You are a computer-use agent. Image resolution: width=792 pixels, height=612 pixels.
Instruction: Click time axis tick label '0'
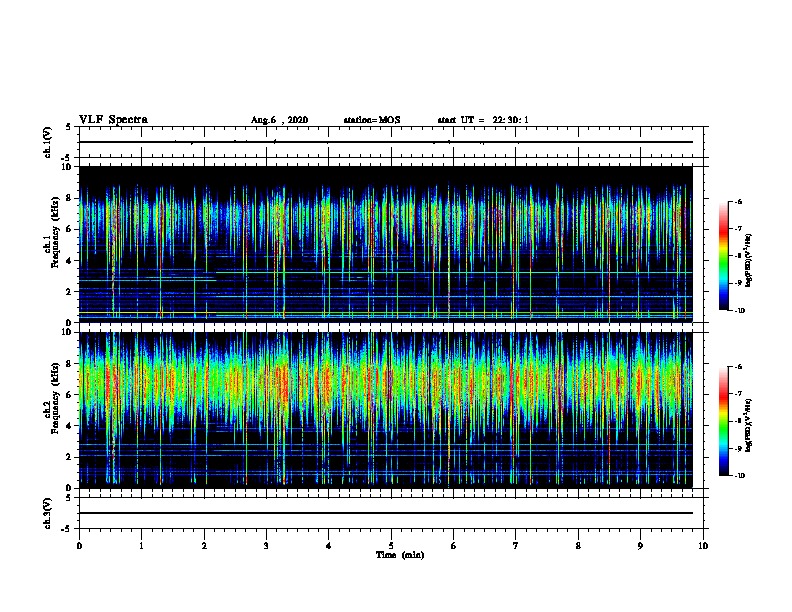point(79,546)
